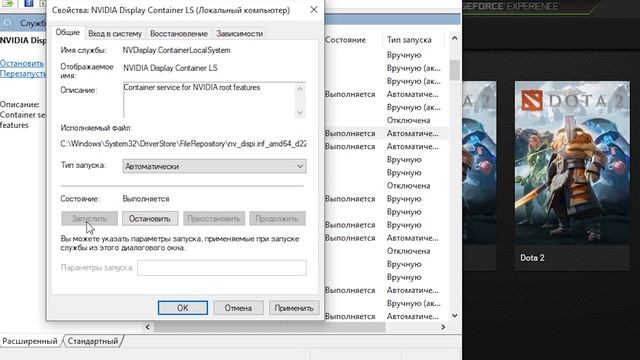Click the vertical scrollbar thumb in services list
This screenshot has height=360, width=640.
tap(454, 70)
